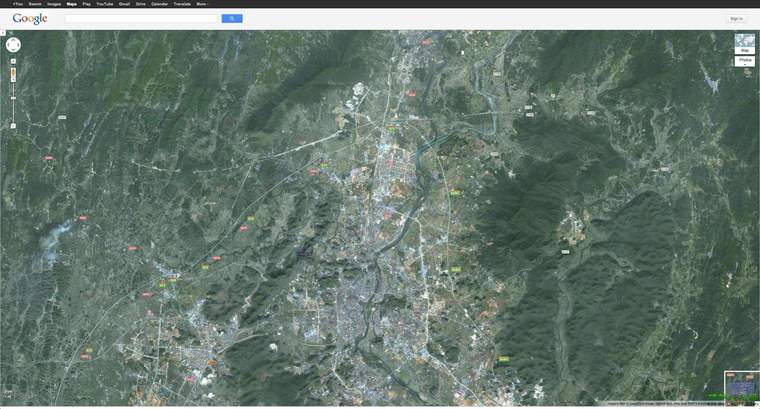Click the +You link
The width and height of the screenshot is (760, 409).
click(x=18, y=4)
